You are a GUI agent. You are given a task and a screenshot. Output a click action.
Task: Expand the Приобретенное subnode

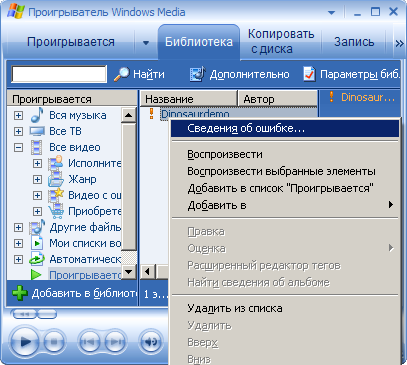[37, 211]
